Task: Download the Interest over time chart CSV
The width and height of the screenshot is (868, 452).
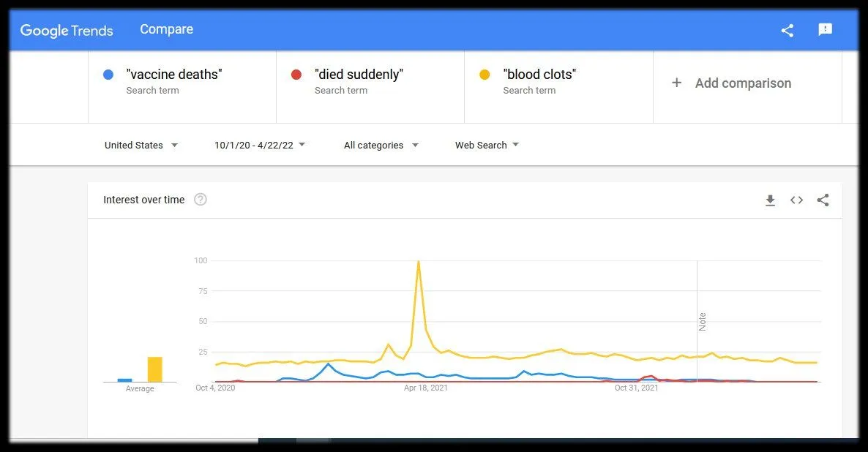Action: (770, 200)
